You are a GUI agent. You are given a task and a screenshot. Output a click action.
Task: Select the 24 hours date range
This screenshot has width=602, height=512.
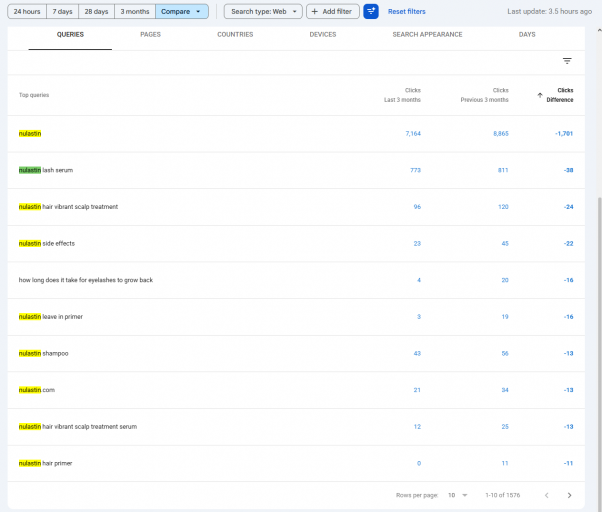27,12
